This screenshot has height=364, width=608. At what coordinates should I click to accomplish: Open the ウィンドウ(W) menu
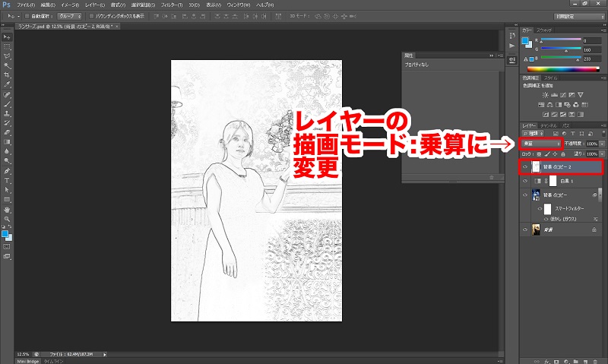coord(239,5)
